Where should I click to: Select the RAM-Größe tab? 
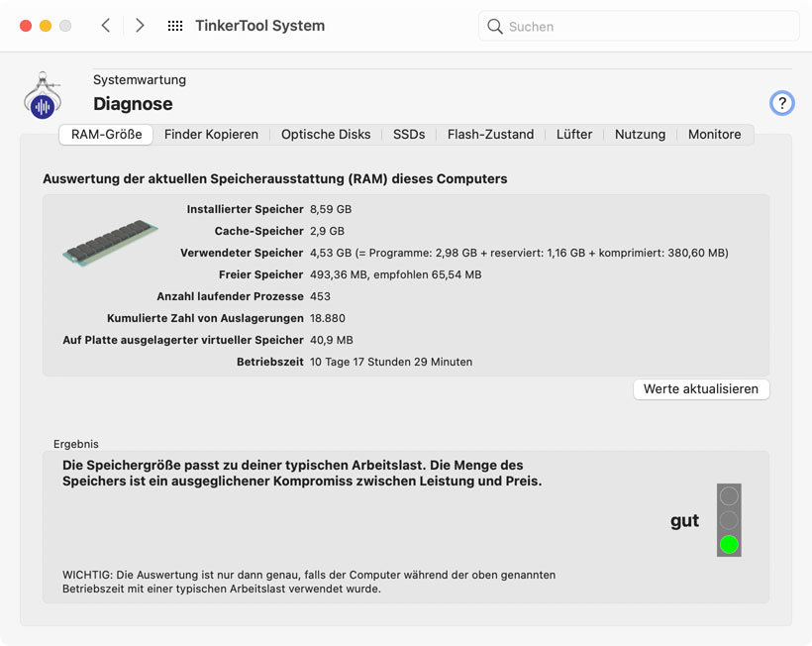click(x=106, y=135)
